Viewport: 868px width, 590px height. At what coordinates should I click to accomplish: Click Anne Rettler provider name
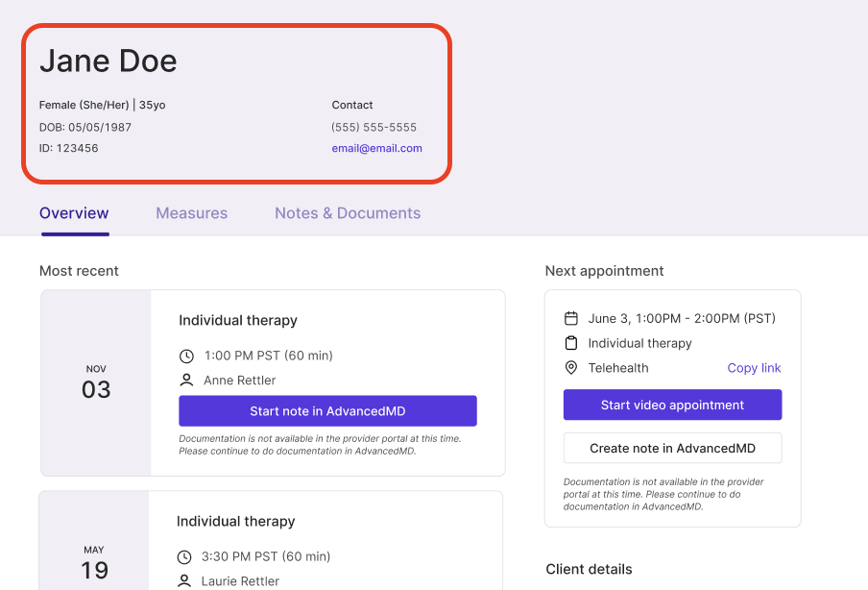coord(240,381)
